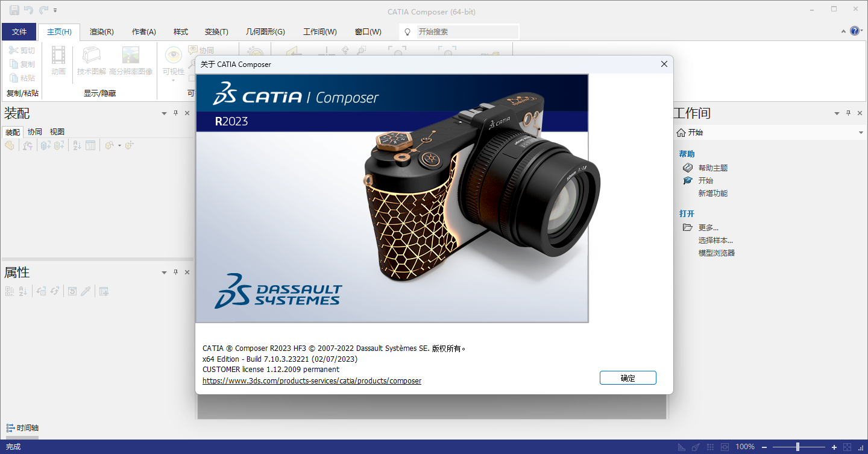868x454 pixels.
Task: Toggle the pin on the 工作间 panel
Action: [x=848, y=113]
